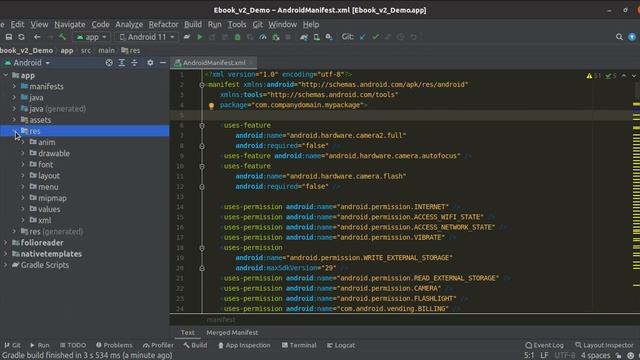
Task: Open the SDK Manager icon
Action: click(x=329, y=37)
